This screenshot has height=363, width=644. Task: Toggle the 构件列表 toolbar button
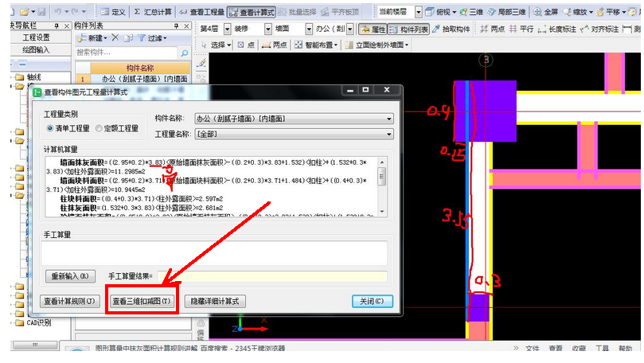(408, 29)
